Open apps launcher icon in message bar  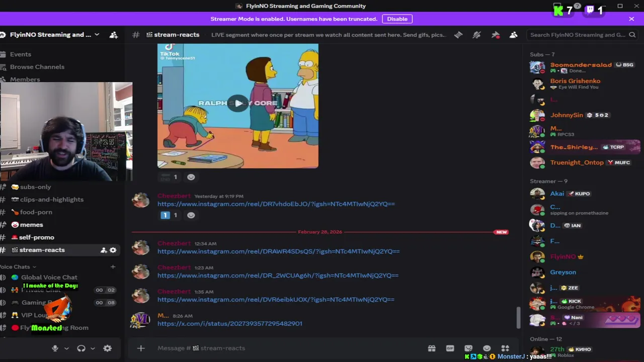[x=505, y=348]
